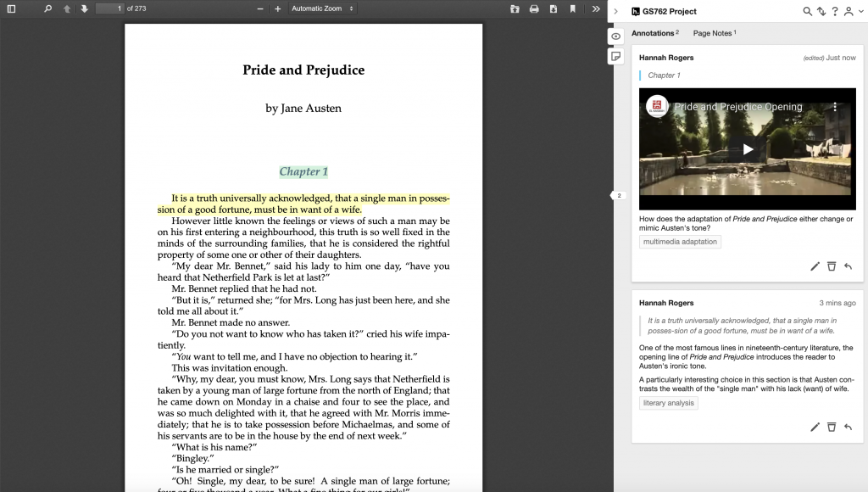Image resolution: width=868 pixels, height=492 pixels.
Task: Download the PDF file
Action: click(555, 8)
